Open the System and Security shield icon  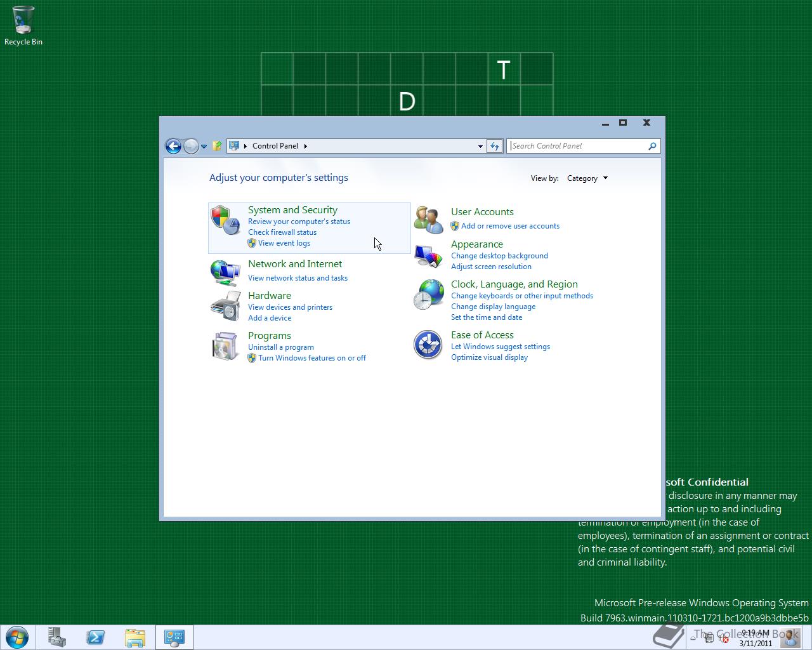coord(225,220)
